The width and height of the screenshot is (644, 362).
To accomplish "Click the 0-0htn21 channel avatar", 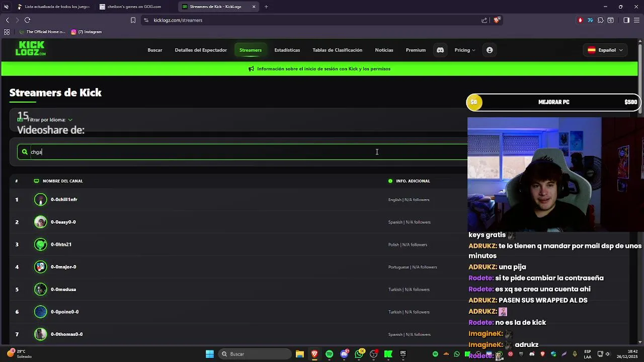I will click(x=40, y=244).
